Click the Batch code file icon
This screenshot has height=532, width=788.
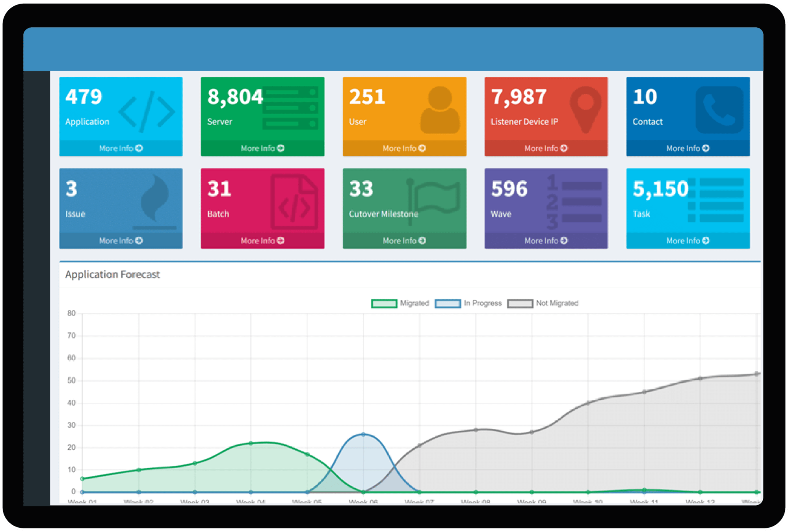point(294,202)
